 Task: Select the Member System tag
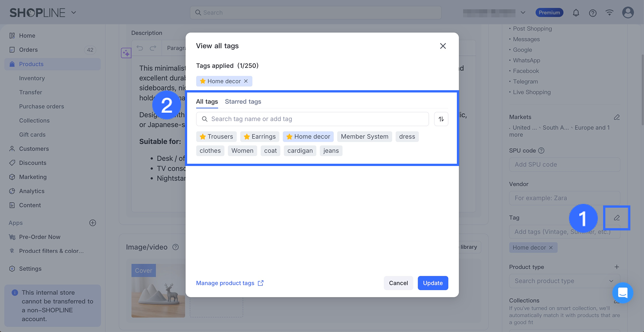[x=364, y=136]
